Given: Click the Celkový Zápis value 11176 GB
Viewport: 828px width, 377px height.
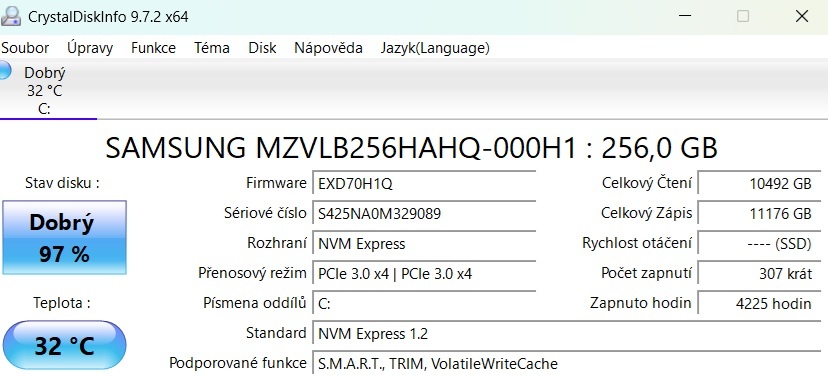Looking at the screenshot, I should (759, 213).
